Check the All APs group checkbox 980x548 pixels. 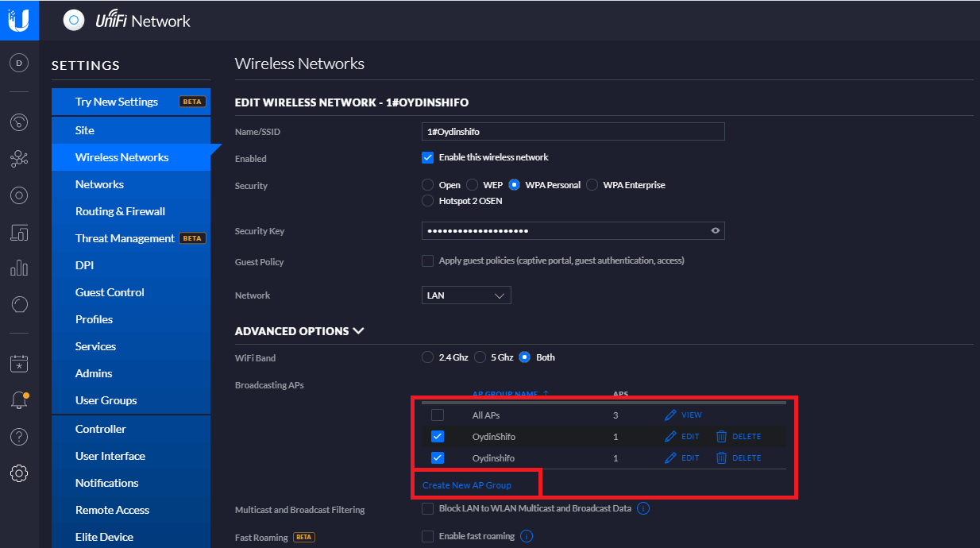point(438,415)
